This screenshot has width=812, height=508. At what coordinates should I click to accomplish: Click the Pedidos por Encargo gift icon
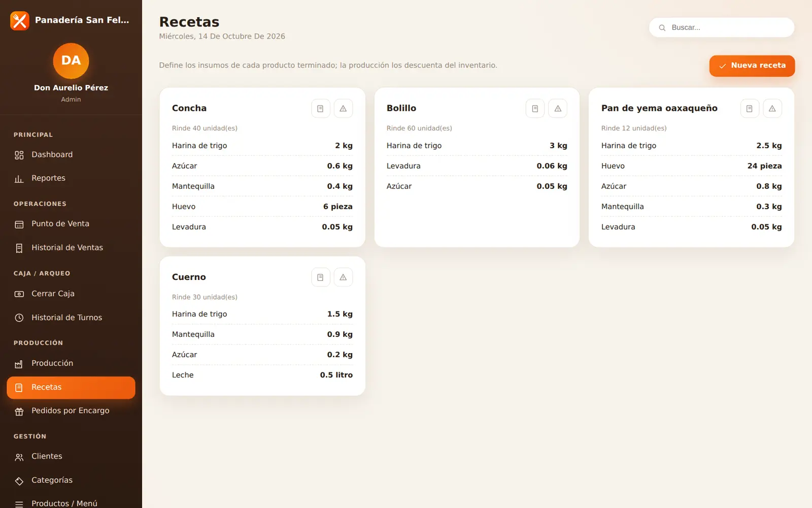19,411
